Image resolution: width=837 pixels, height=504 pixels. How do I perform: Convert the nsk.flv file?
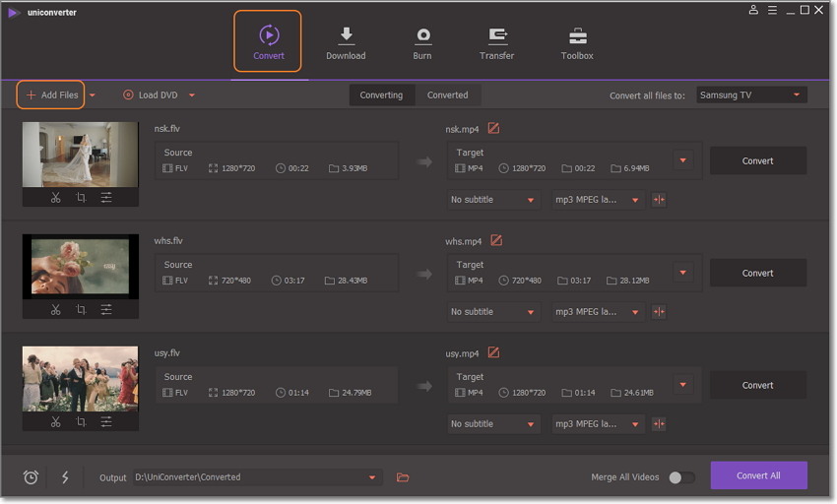757,160
